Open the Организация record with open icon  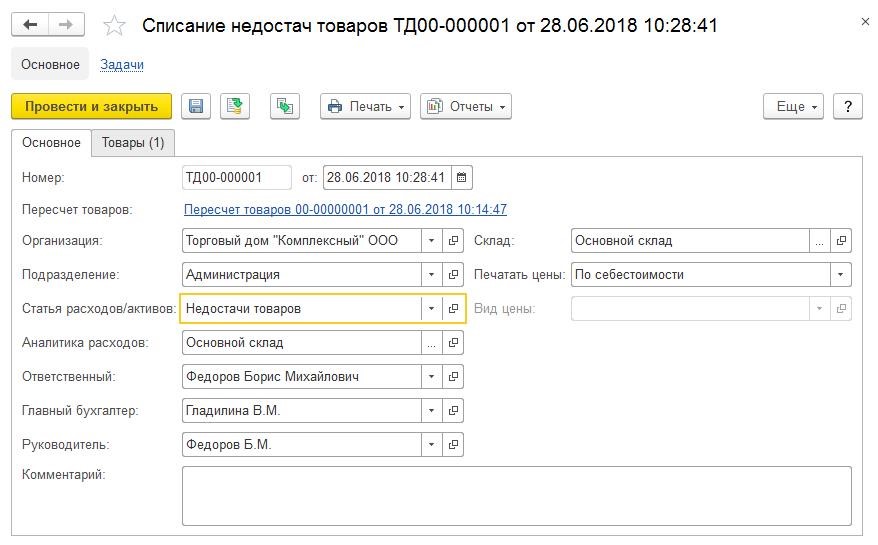tap(453, 240)
